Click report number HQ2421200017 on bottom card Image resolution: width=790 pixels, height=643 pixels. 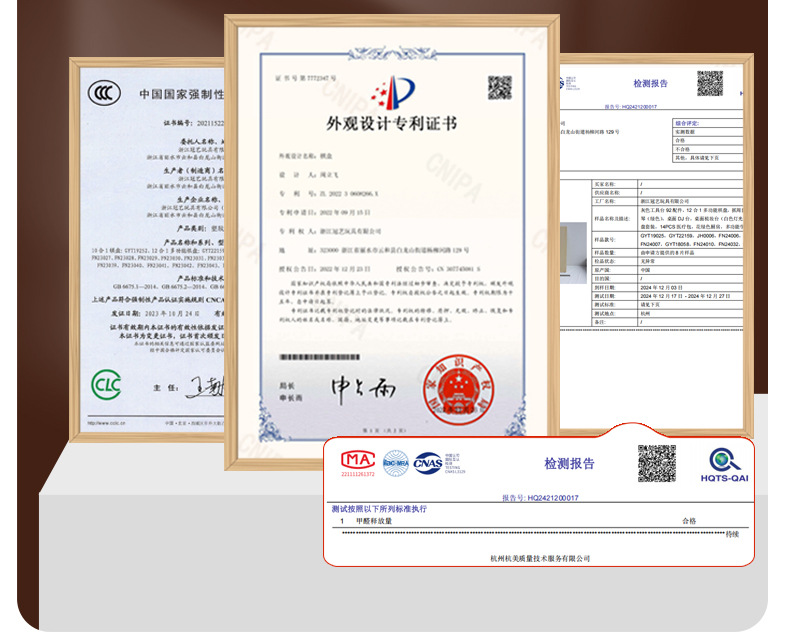point(540,498)
